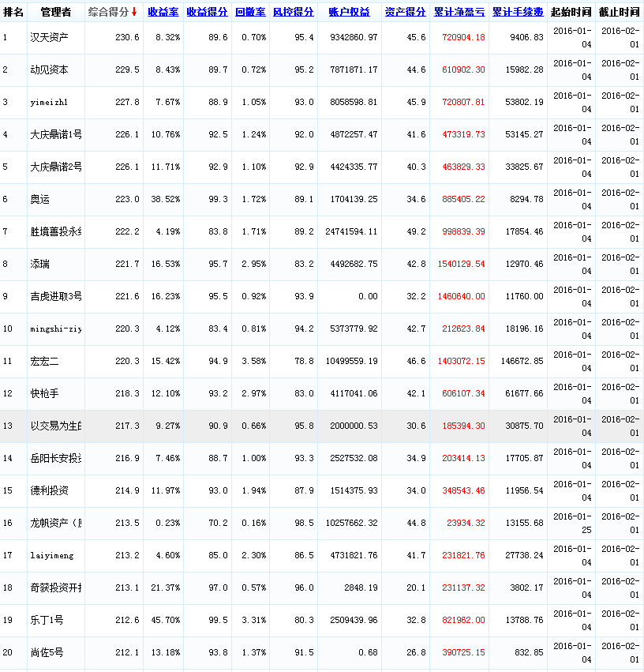644x672 pixels.
Task: Click the red sort arrow beside 综合得分
Action: 134,12
